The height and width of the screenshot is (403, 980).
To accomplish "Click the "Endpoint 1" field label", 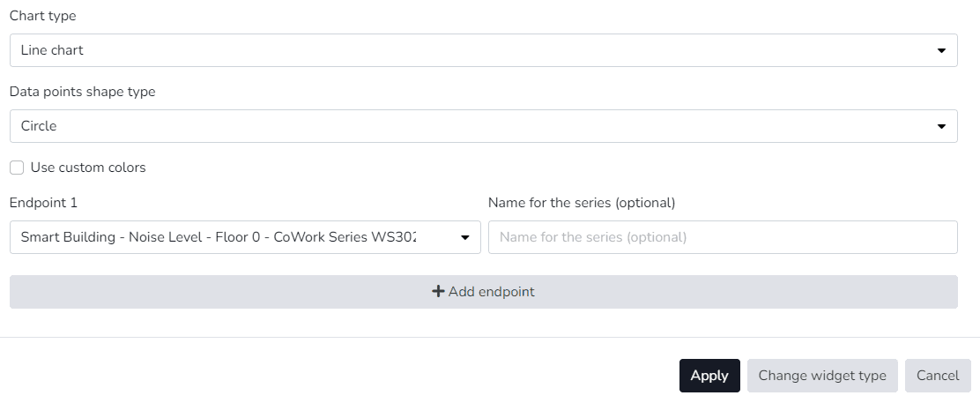I will [x=44, y=203].
